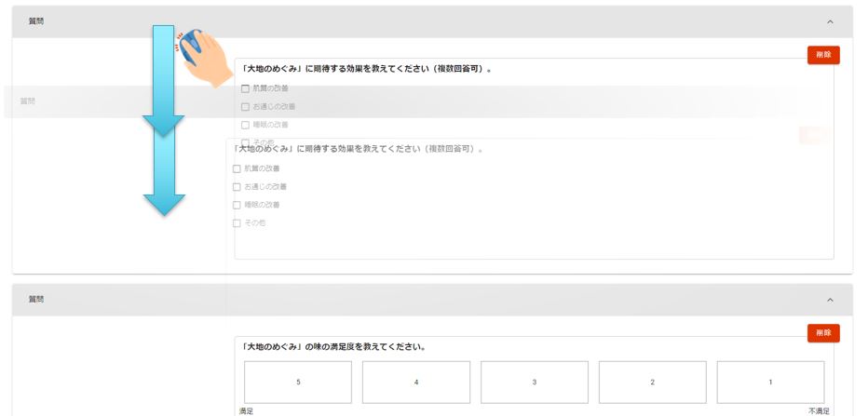
Task: Click the lower blue downward arrow head
Action: 163,203
